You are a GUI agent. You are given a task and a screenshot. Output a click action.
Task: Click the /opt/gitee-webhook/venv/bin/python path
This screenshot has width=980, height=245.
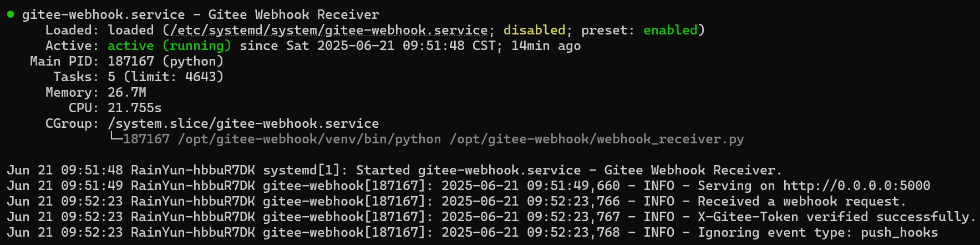tap(309, 139)
